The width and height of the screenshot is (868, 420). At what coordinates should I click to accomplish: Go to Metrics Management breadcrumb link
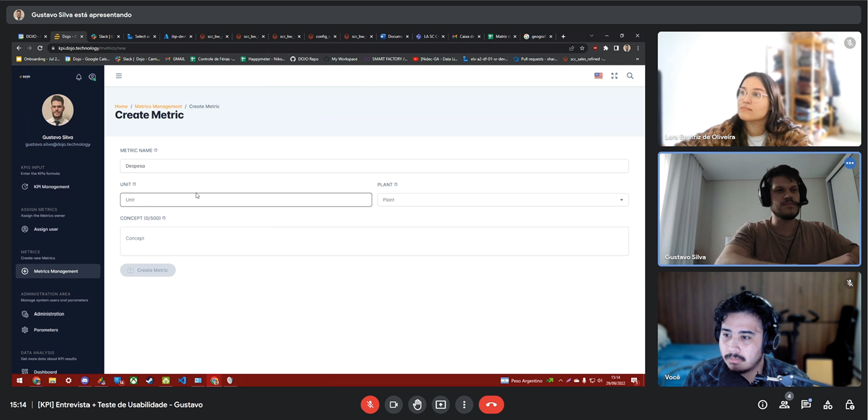point(158,106)
